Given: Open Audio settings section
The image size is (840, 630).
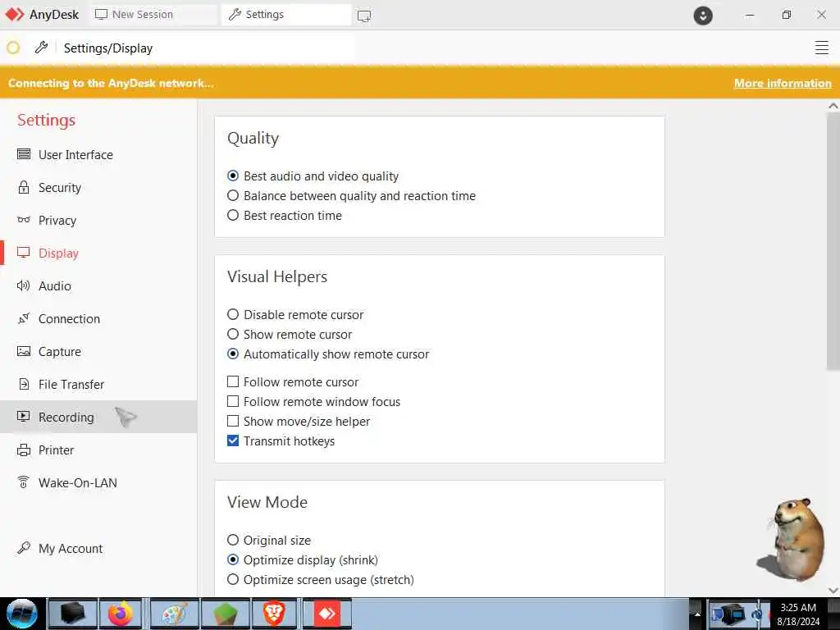Looking at the screenshot, I should pos(98,285).
